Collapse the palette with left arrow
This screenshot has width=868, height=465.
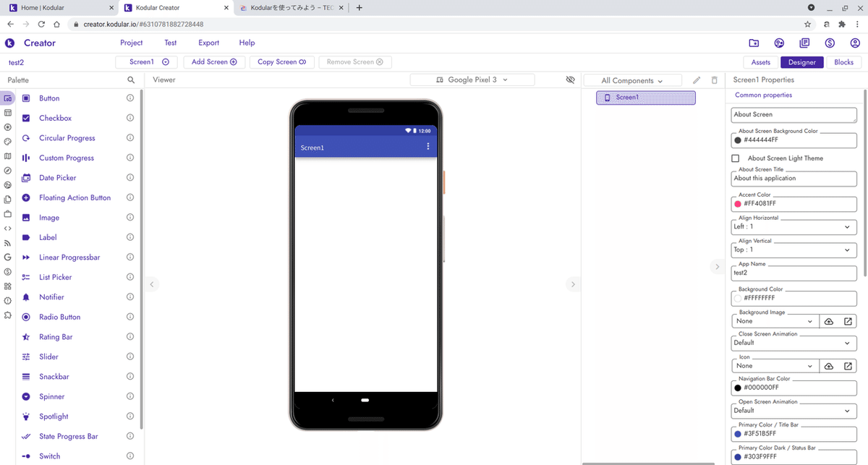pyautogui.click(x=152, y=284)
